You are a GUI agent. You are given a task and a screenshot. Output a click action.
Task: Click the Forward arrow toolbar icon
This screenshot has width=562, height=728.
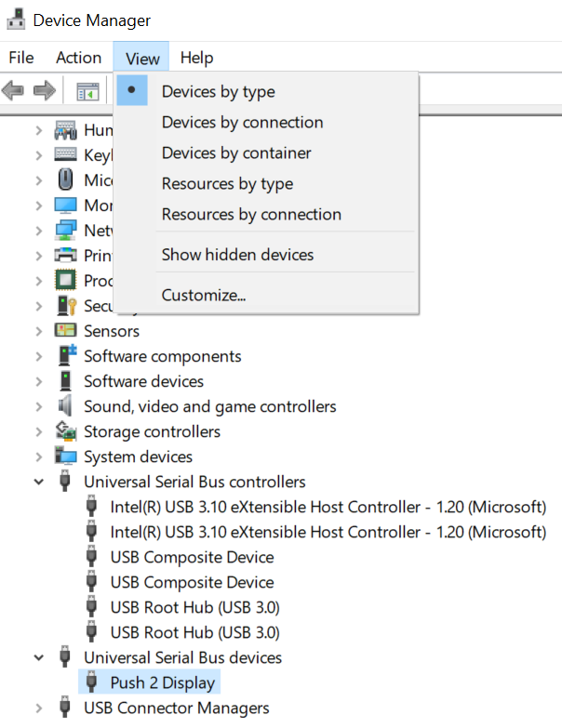[x=44, y=91]
